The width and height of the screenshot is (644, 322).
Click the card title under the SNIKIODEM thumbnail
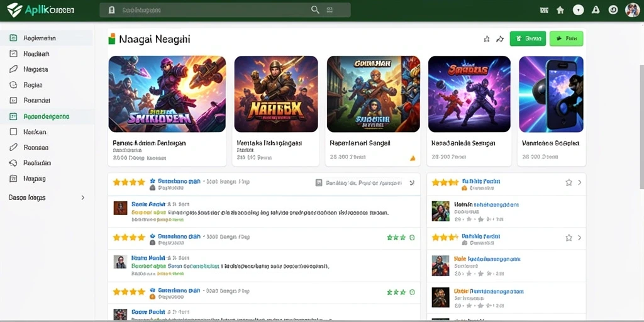(149, 143)
